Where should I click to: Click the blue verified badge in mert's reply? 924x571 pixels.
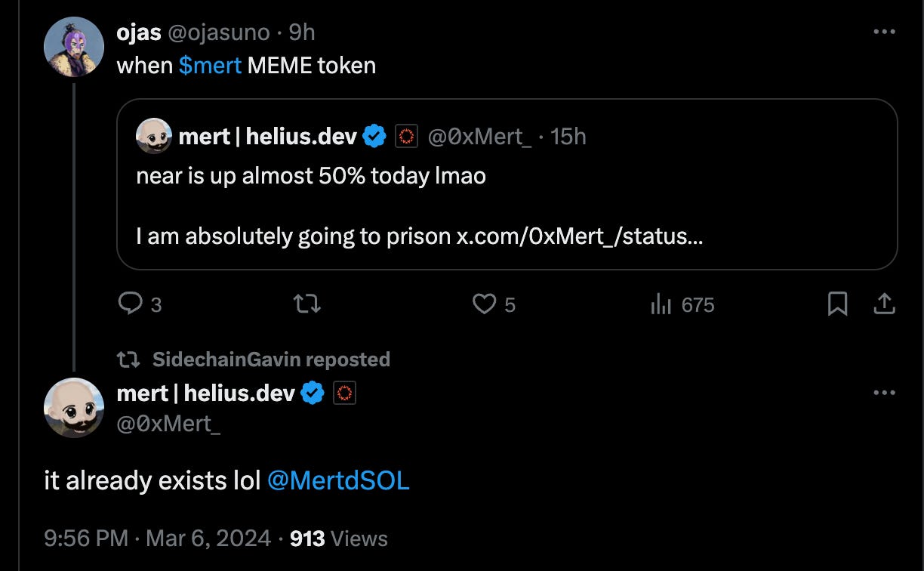pyautogui.click(x=313, y=394)
